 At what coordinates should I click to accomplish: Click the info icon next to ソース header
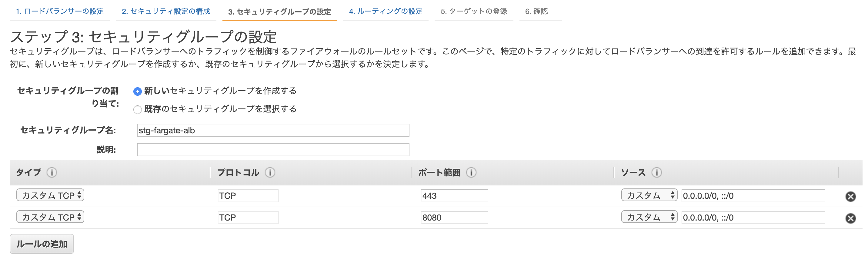coord(656,173)
